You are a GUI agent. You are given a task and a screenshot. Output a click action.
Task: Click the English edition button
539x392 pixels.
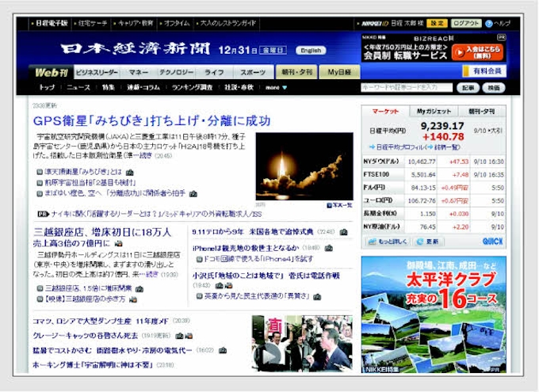(311, 50)
